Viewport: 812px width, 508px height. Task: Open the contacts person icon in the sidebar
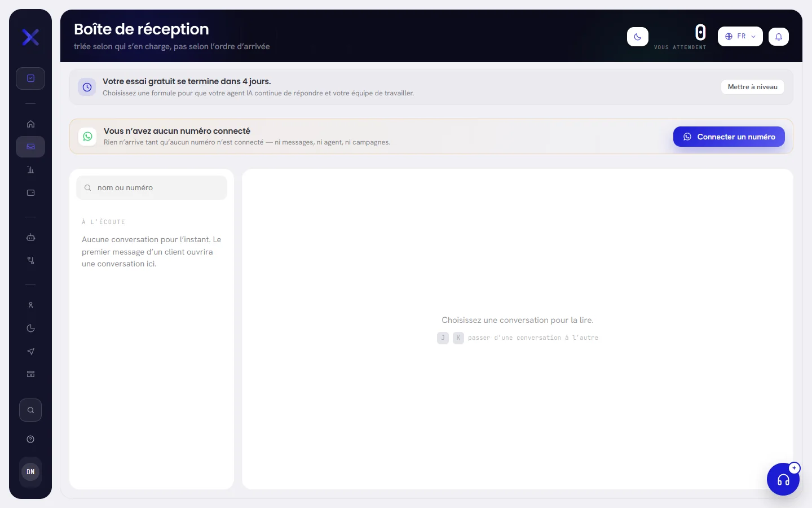pos(30,305)
